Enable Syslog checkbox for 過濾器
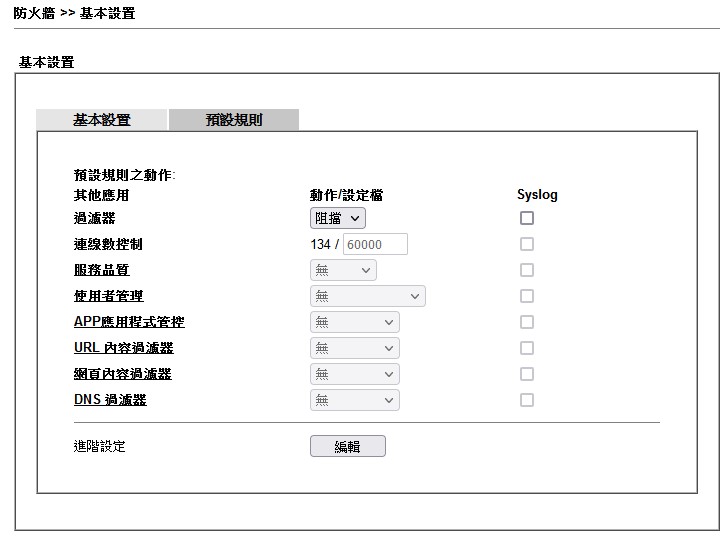Viewport: 727px width, 538px height. (527, 218)
